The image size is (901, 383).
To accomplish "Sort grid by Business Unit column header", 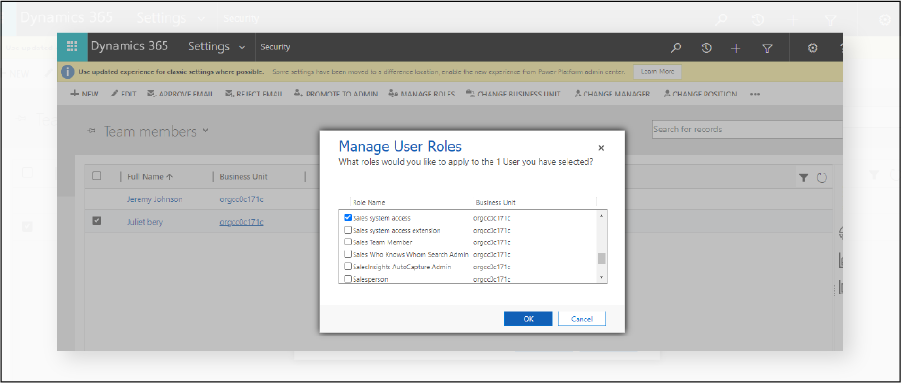I will (244, 177).
